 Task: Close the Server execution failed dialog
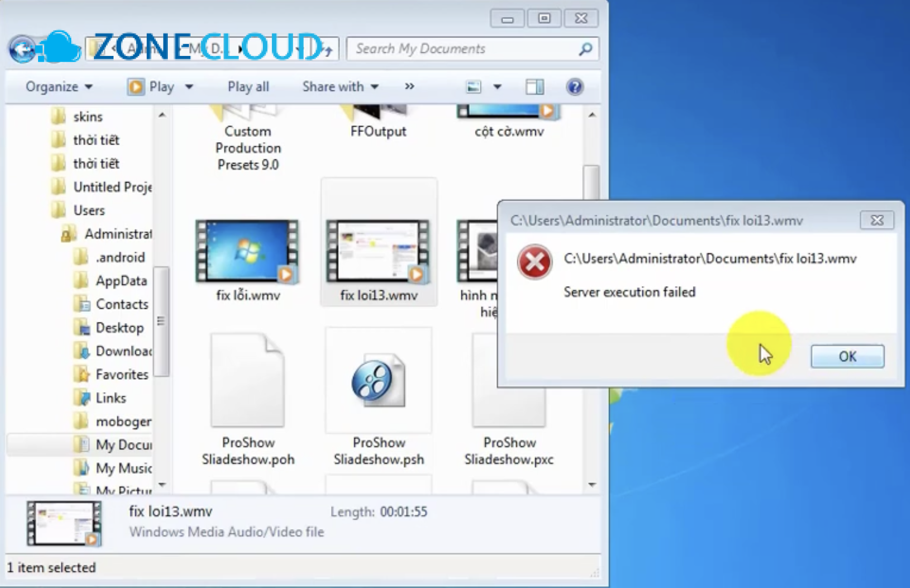(877, 220)
